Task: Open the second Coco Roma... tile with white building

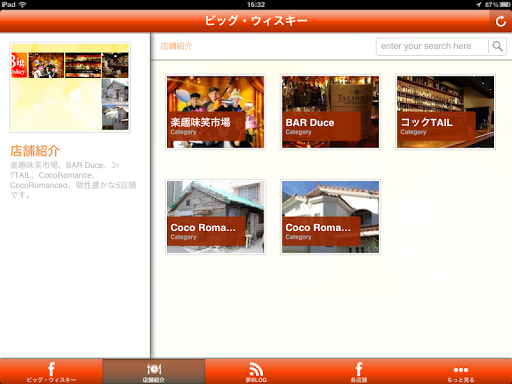Action: click(330, 217)
